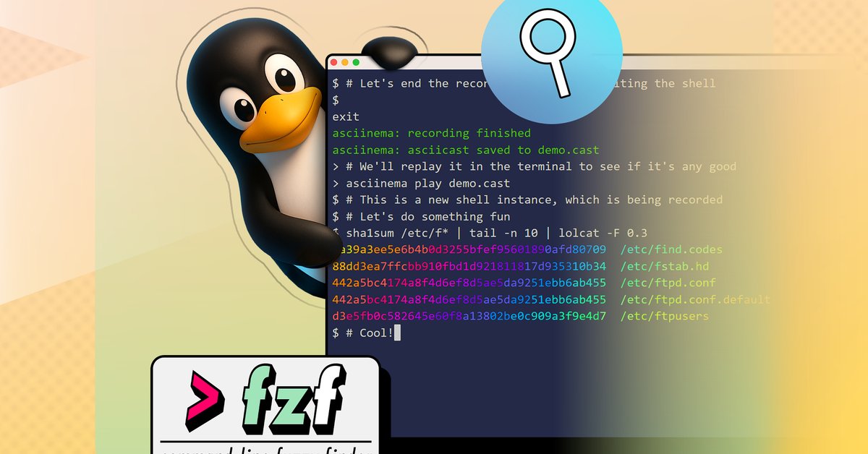
Task: Click the shell prompt dollar sign
Action: point(334,100)
